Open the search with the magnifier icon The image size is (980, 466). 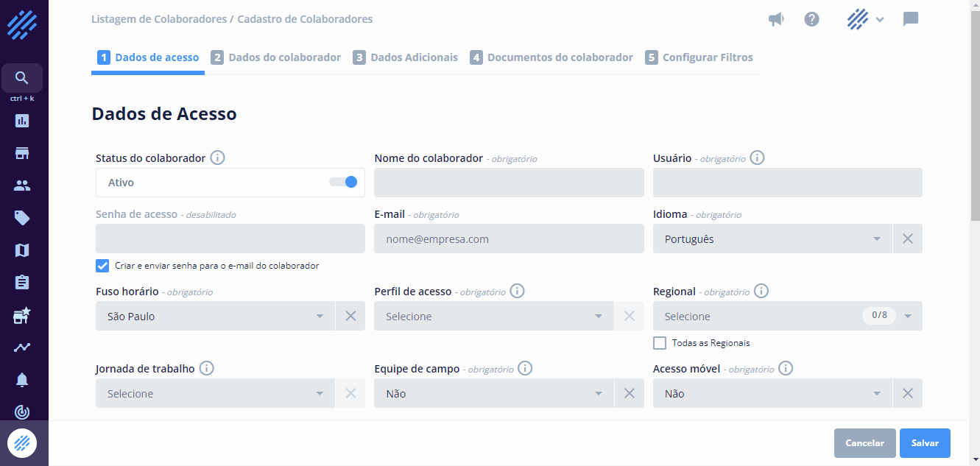[x=21, y=77]
